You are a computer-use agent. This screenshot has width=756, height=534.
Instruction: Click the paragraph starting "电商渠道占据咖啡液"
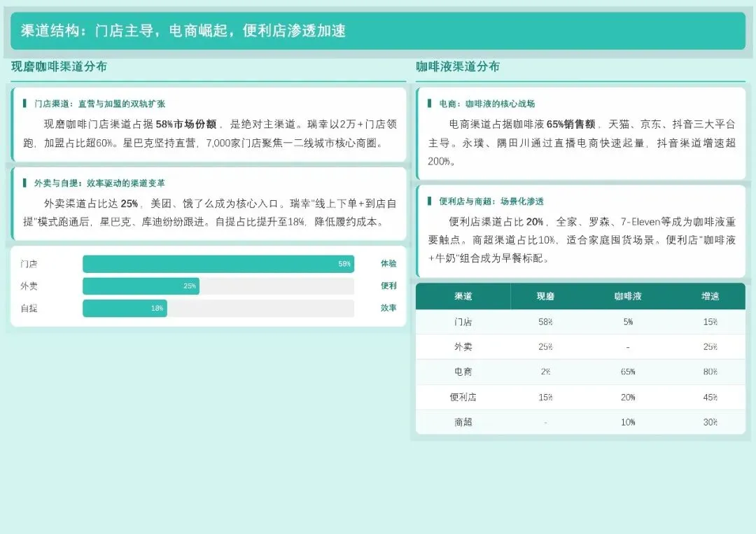pyautogui.click(x=582, y=143)
